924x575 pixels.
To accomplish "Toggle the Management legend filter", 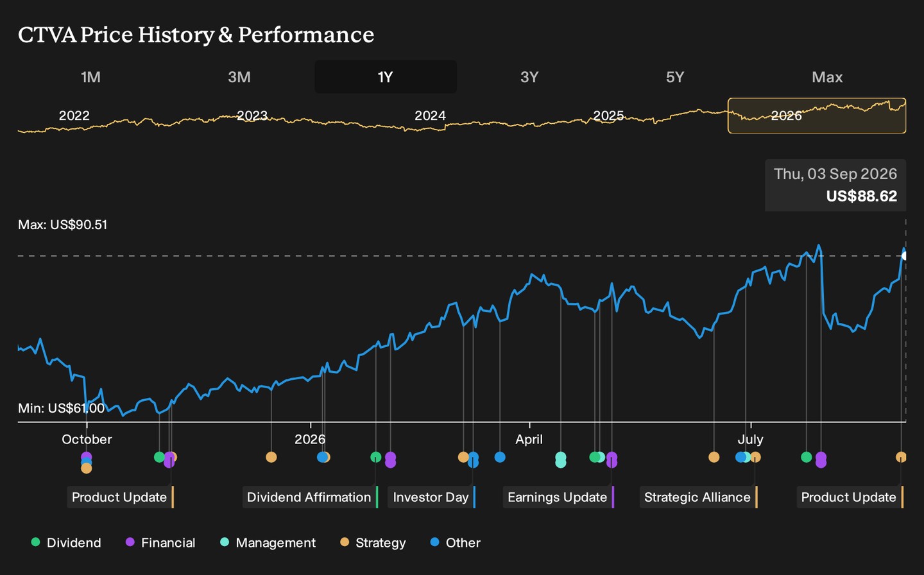I will click(268, 543).
